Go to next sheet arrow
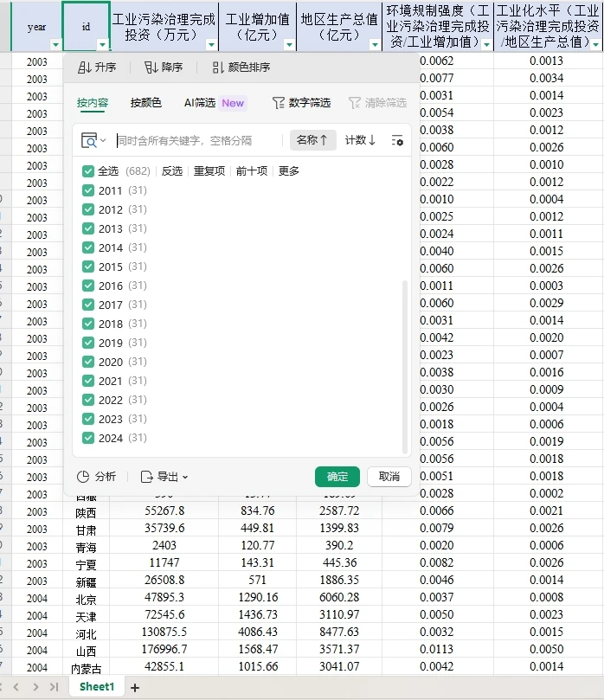Viewport: 604px width, 700px height. [x=35, y=687]
